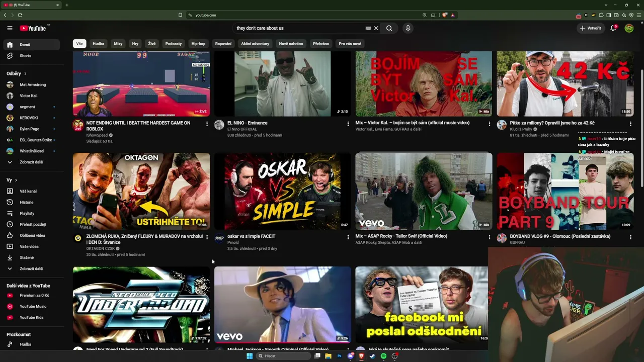
Task: Open options for oskar vs s1mple FACEIT
Action: pos(348,237)
